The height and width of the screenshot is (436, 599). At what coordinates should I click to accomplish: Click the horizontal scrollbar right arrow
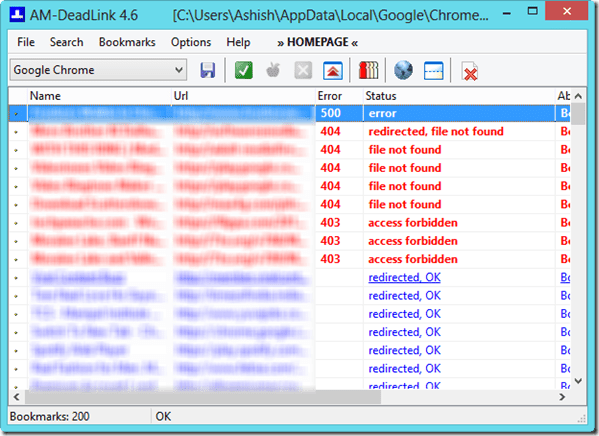[562, 397]
